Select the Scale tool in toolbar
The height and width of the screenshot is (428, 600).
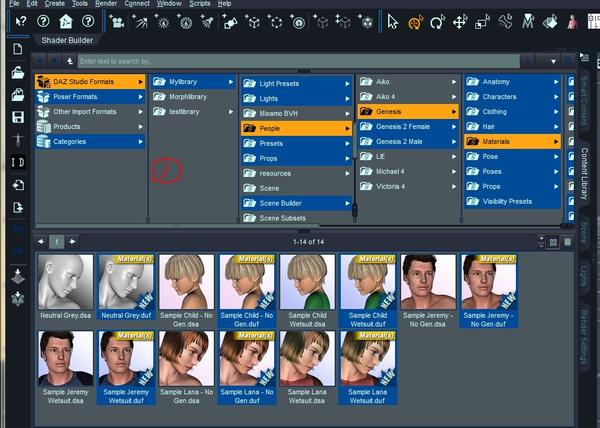(482, 22)
